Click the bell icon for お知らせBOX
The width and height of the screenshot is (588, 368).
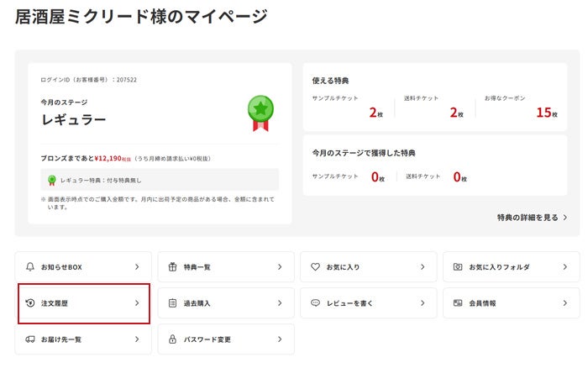30,266
